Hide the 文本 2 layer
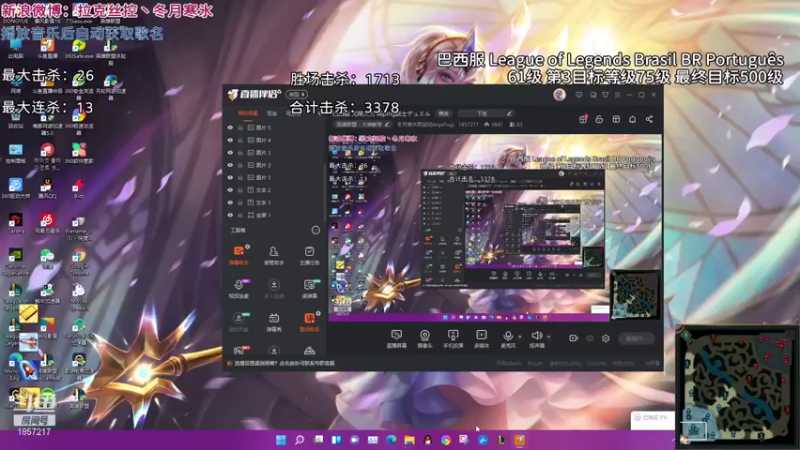Image resolution: width=800 pixels, height=450 pixels. pos(230,190)
